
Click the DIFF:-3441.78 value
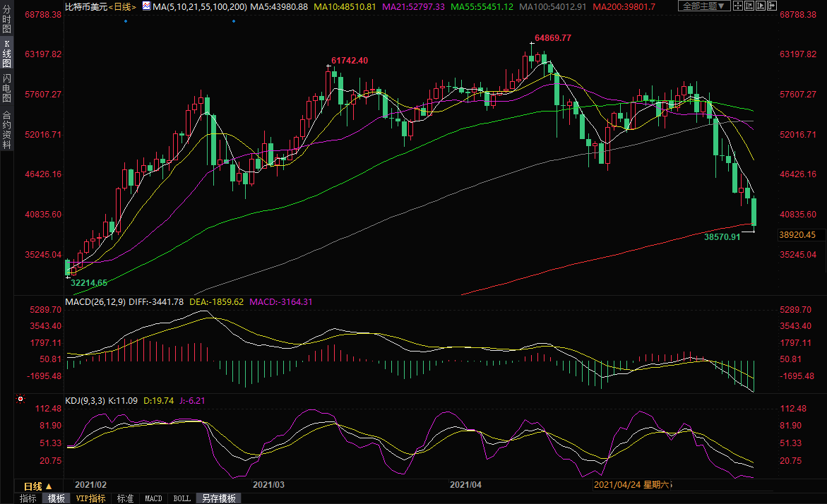(157, 302)
